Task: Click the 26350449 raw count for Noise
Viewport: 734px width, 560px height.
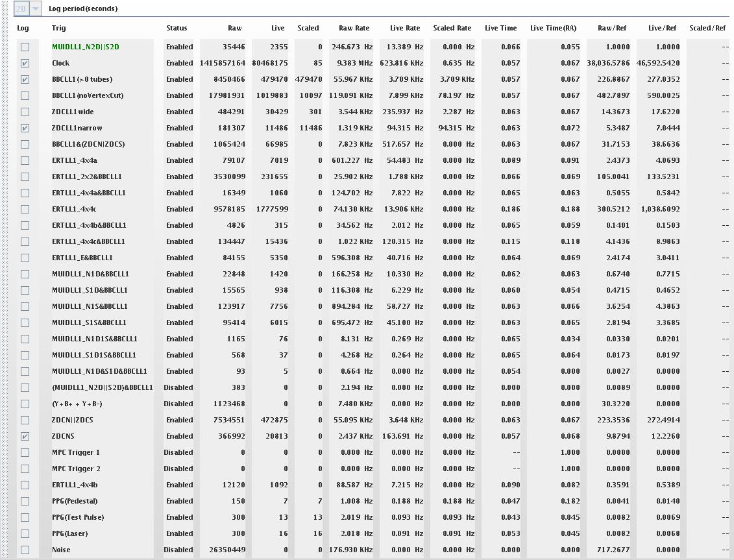Action: (x=227, y=550)
